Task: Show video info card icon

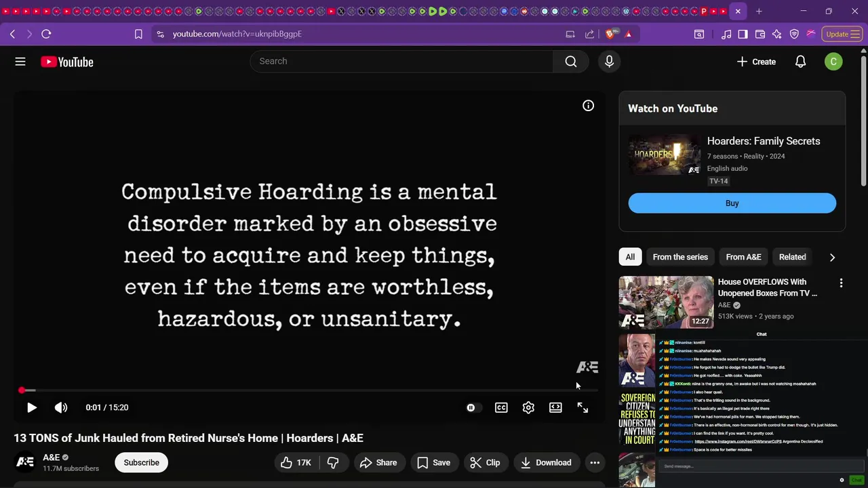Action: [x=588, y=106]
